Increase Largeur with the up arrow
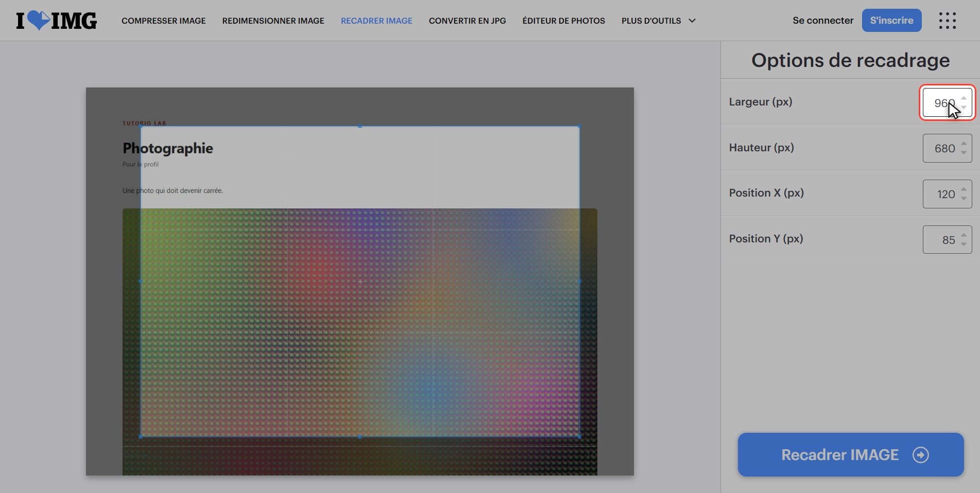The height and width of the screenshot is (493, 980). (964, 98)
